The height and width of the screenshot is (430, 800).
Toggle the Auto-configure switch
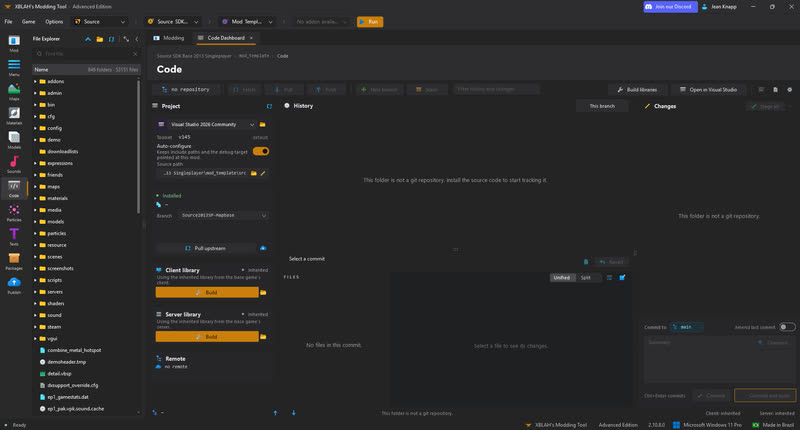pos(261,151)
